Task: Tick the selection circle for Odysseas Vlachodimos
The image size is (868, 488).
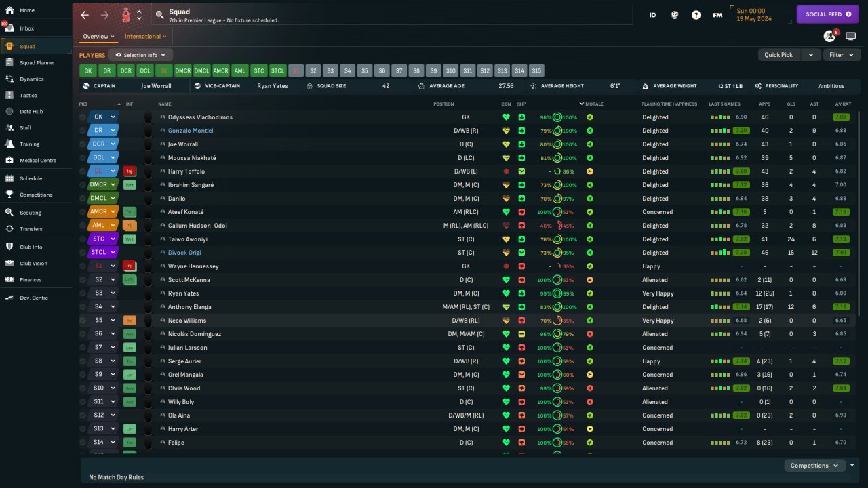Action: click(x=83, y=117)
